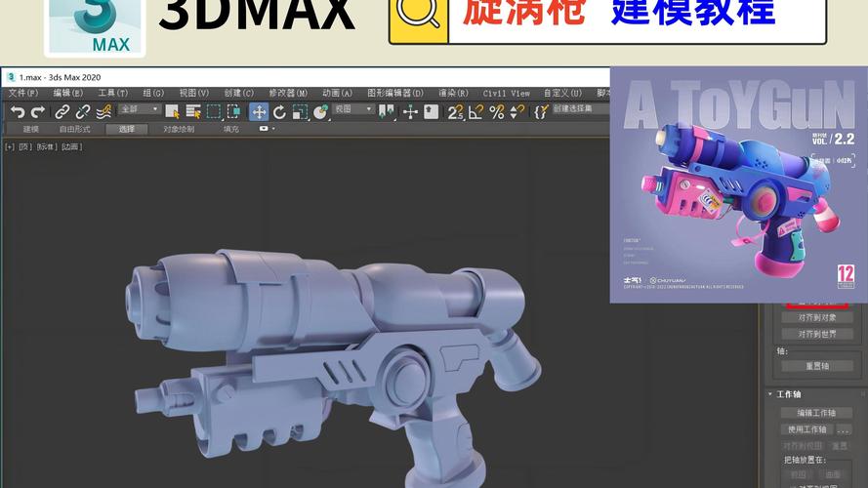This screenshot has height=488, width=868.
Task: Open the 修改器(M) menu
Action: [x=288, y=93]
